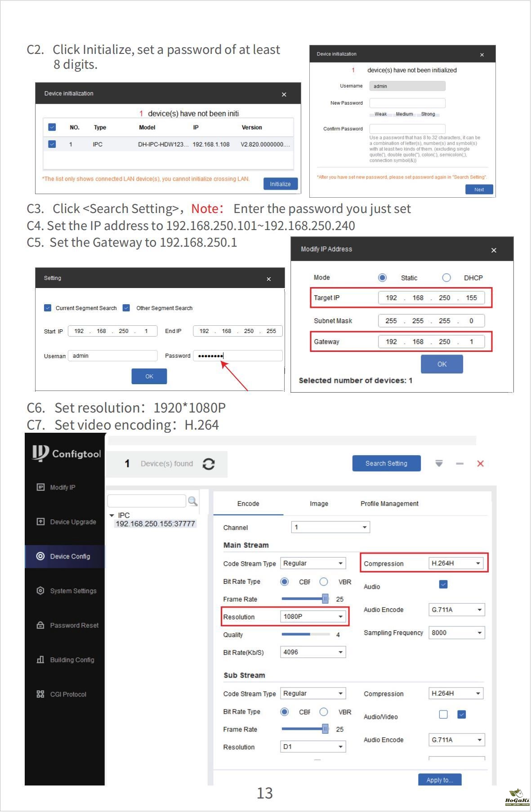Open main stream Compression H.264H dropdown
Image resolution: width=531 pixels, height=812 pixels.
[456, 563]
